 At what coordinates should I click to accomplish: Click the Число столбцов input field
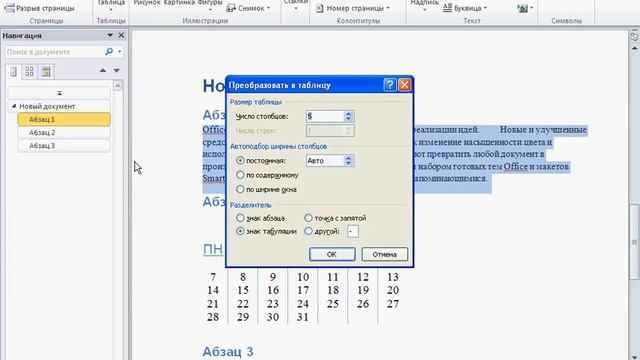coord(325,116)
